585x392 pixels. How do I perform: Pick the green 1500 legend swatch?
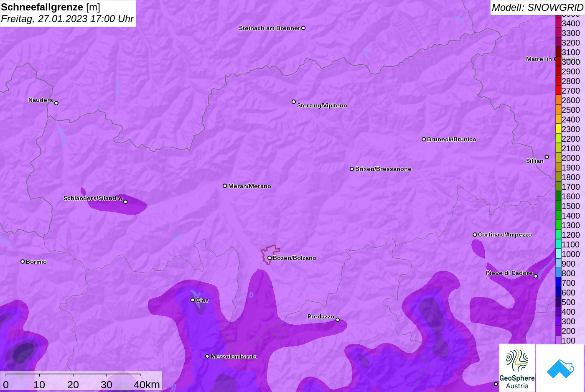tap(558, 206)
